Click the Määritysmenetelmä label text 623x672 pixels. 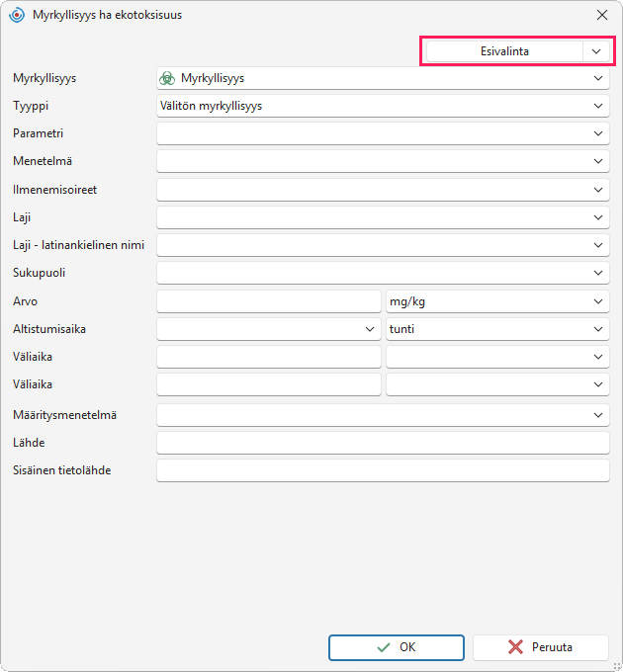64,415
